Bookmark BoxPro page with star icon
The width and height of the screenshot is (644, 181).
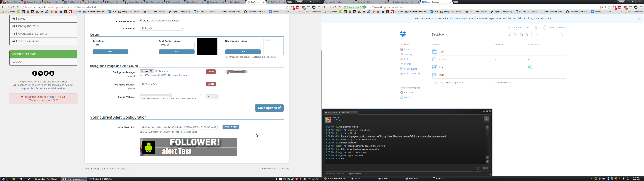tap(287, 7)
